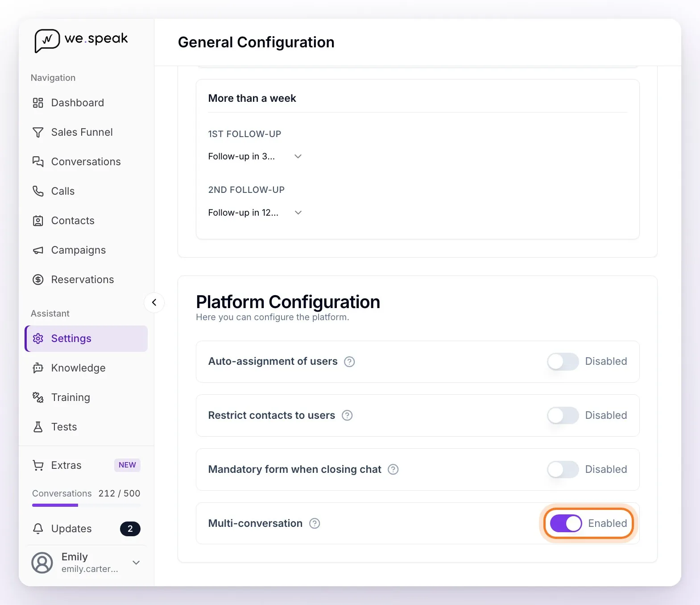Click the Knowledge bot icon
Screen dimensions: 700x605
(x=38, y=368)
